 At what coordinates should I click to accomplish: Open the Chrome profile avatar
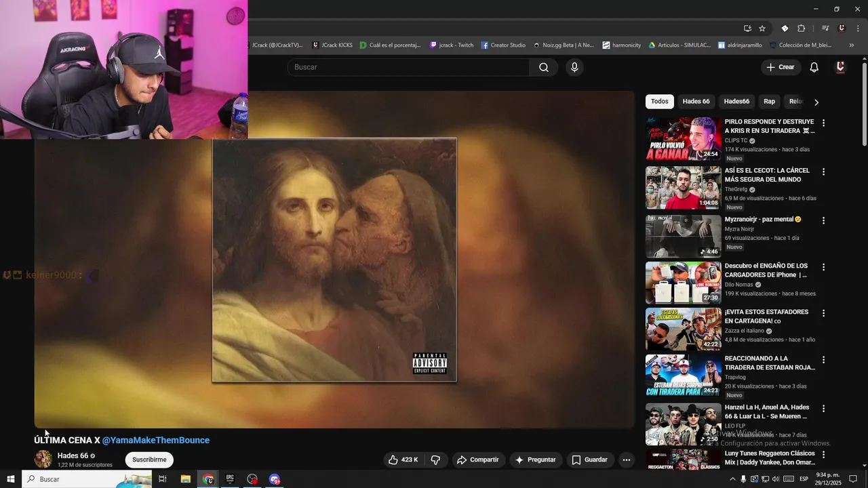(x=842, y=28)
